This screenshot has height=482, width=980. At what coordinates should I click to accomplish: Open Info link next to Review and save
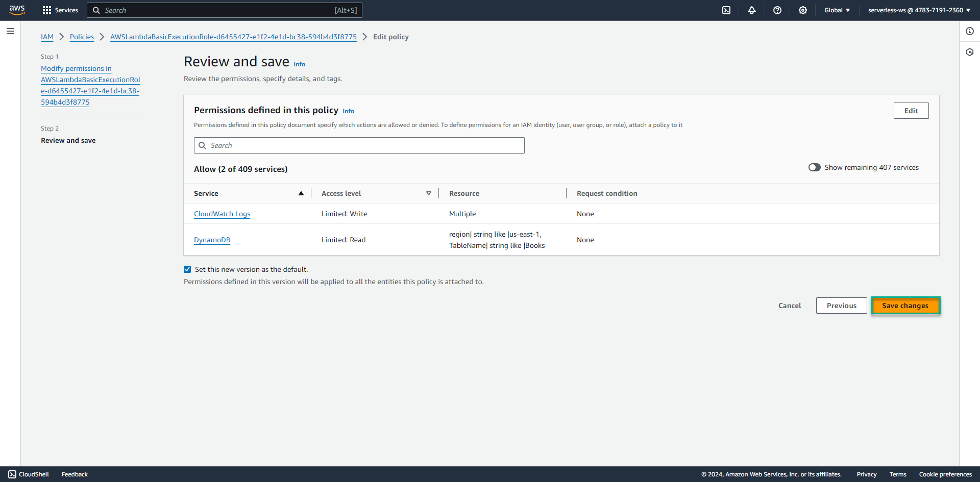[x=300, y=64]
